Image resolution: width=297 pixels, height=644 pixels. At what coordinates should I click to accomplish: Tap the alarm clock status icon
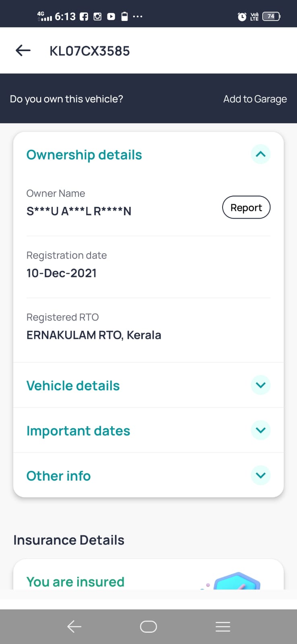242,17
